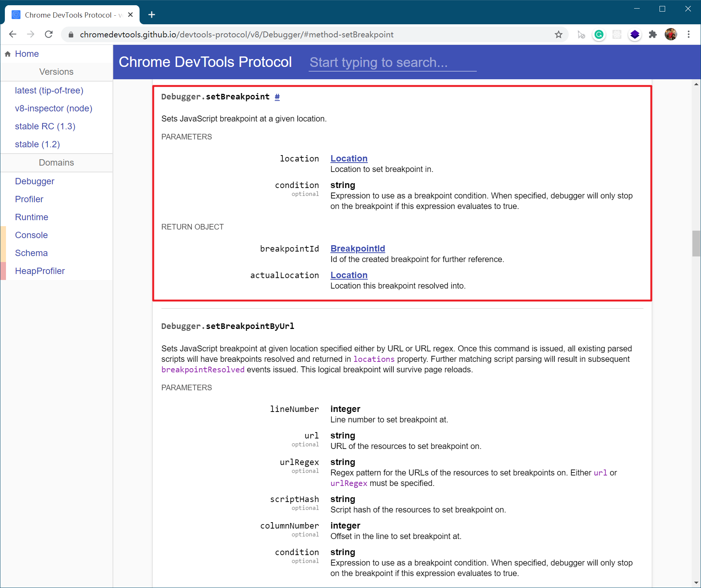
Task: Click the Home icon in sidebar
Action: [8, 54]
